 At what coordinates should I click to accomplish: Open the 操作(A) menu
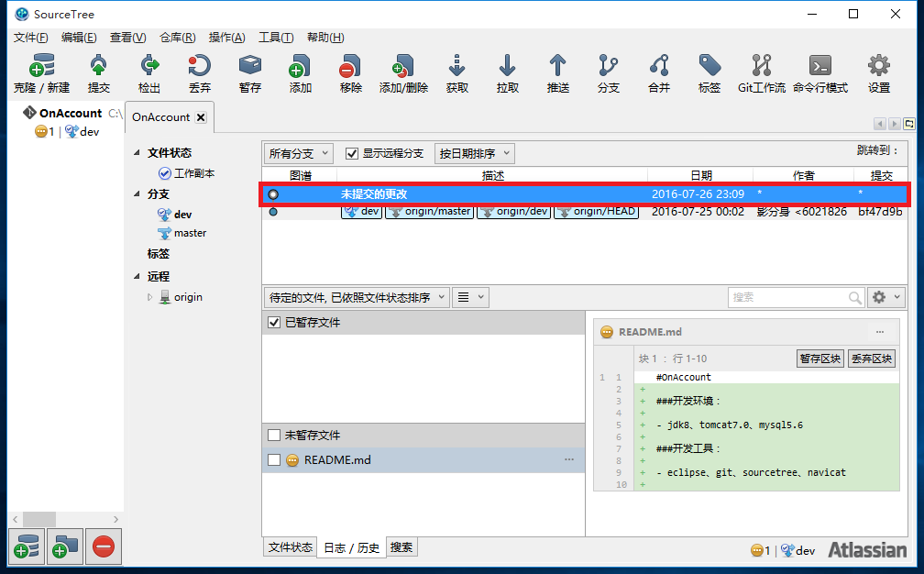227,37
